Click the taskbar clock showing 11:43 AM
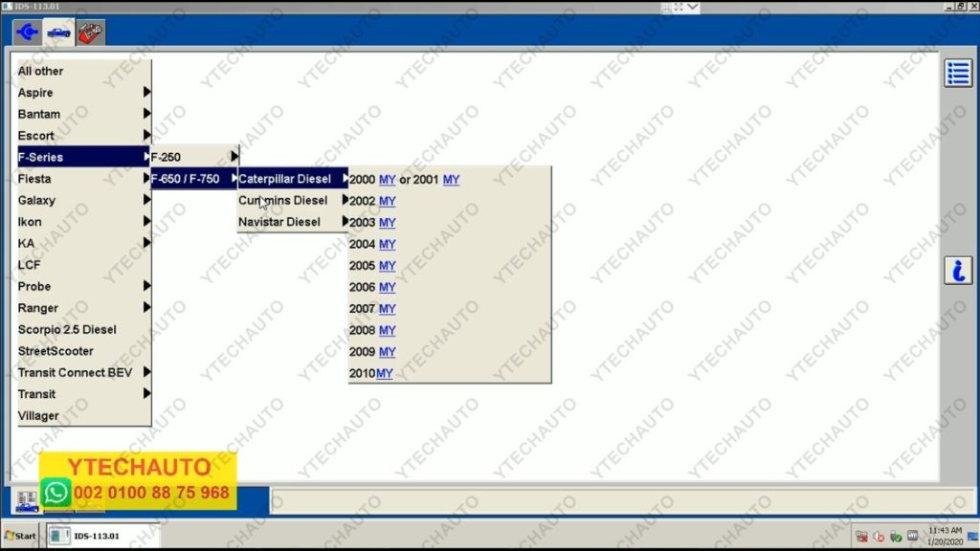Viewport: 980px width, 551px height. (x=945, y=530)
